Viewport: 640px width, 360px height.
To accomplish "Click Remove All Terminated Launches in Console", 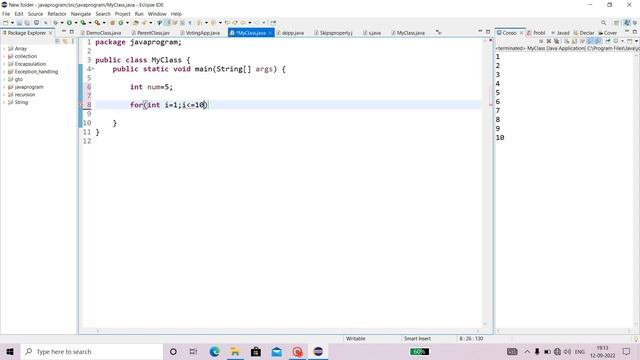I will 556,41.
